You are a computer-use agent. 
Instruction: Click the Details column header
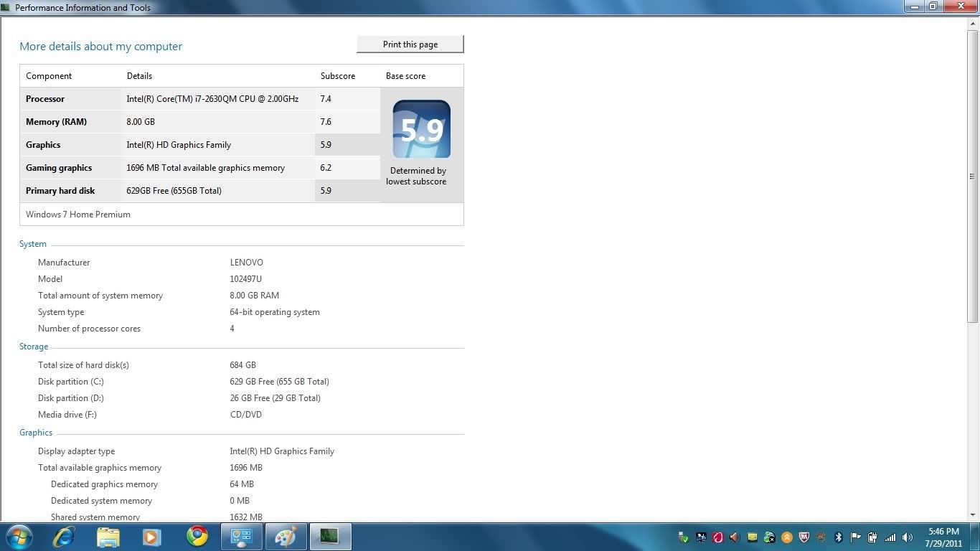coord(139,76)
